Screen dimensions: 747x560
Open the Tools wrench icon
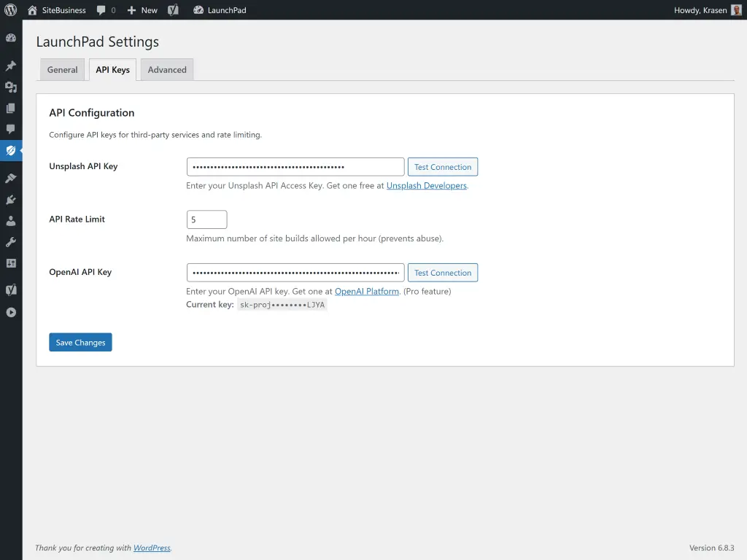10,241
